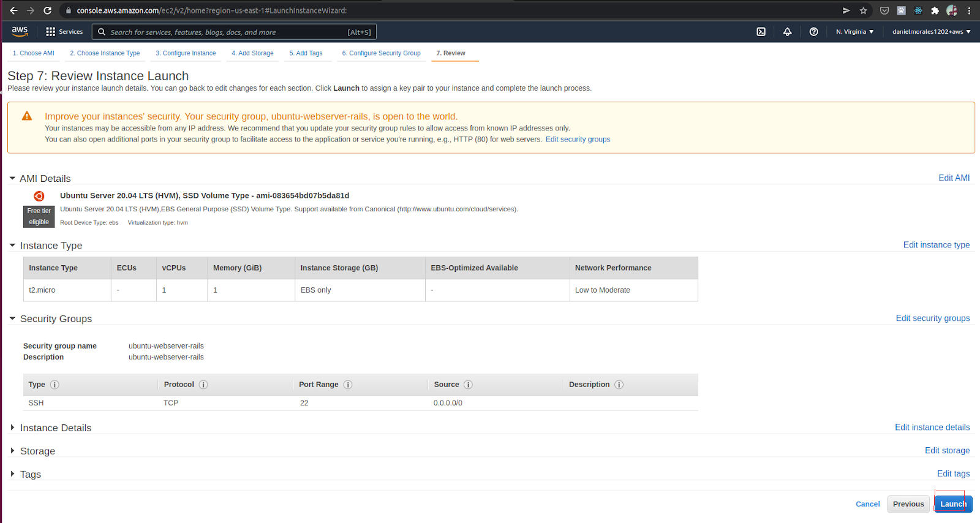Go to the 3. Configure Instance step

(186, 53)
